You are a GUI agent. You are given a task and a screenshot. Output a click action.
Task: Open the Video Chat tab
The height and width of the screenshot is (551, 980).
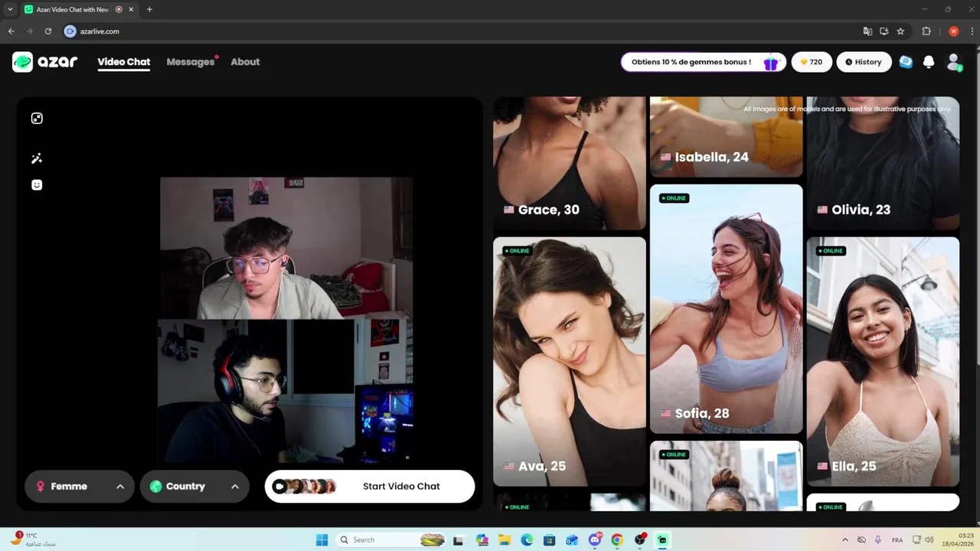[x=123, y=62]
